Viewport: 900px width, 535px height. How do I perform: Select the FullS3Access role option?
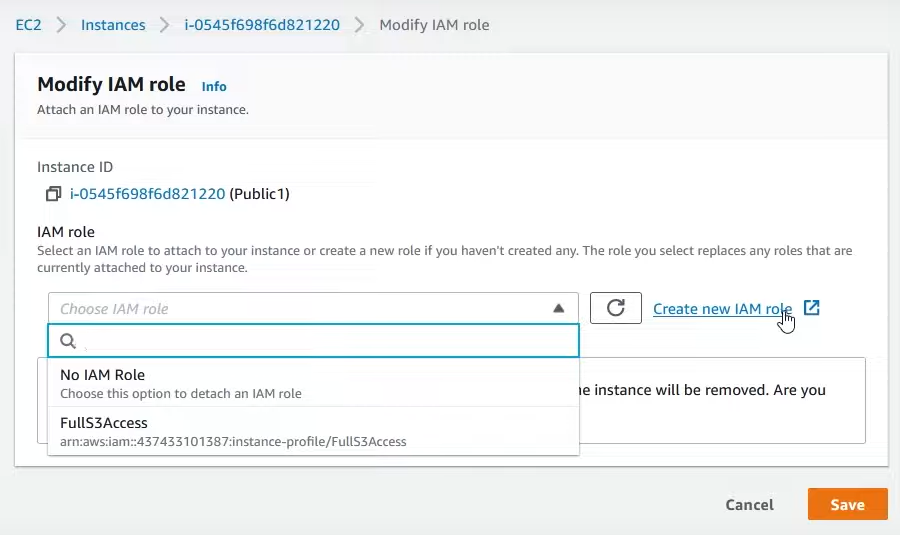(313, 431)
